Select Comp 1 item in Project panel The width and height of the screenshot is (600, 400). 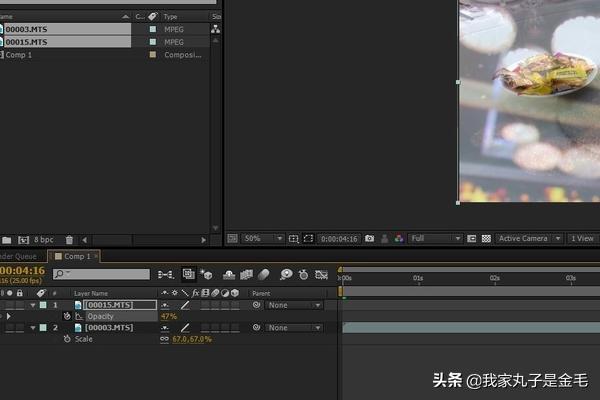[18, 55]
